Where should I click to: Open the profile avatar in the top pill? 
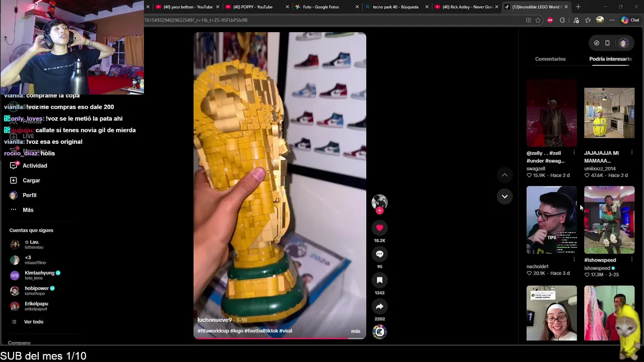pos(624,43)
